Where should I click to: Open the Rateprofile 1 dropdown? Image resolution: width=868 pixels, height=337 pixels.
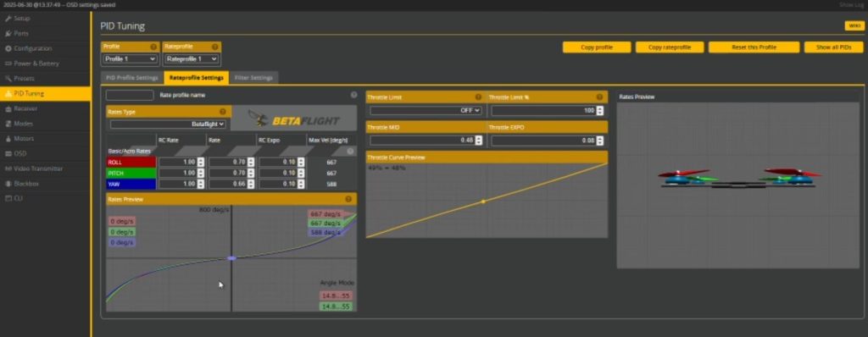point(192,58)
